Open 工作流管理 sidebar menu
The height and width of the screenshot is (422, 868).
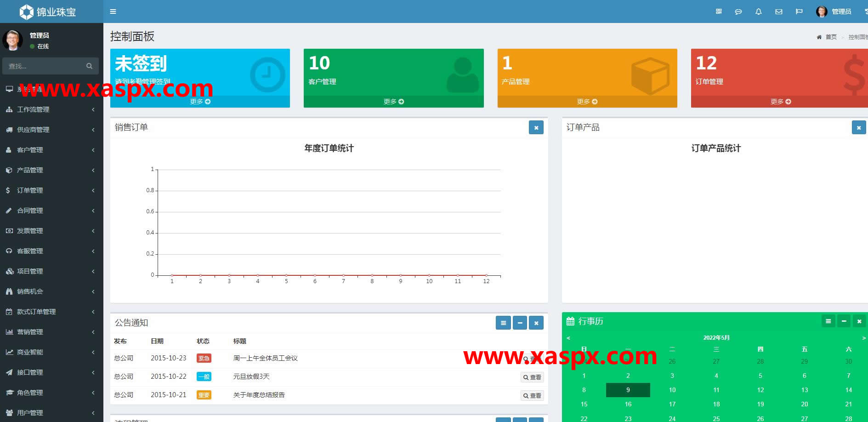pyautogui.click(x=51, y=109)
